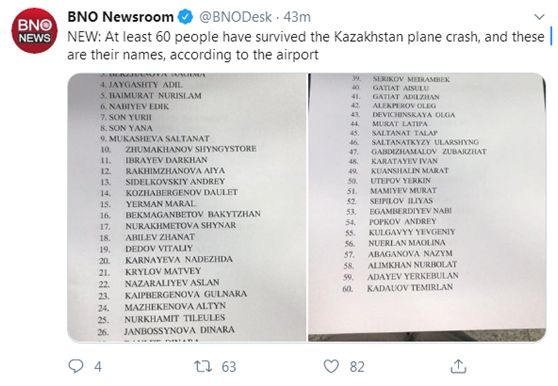Open the BNO Newsroom account name

pos(121,17)
